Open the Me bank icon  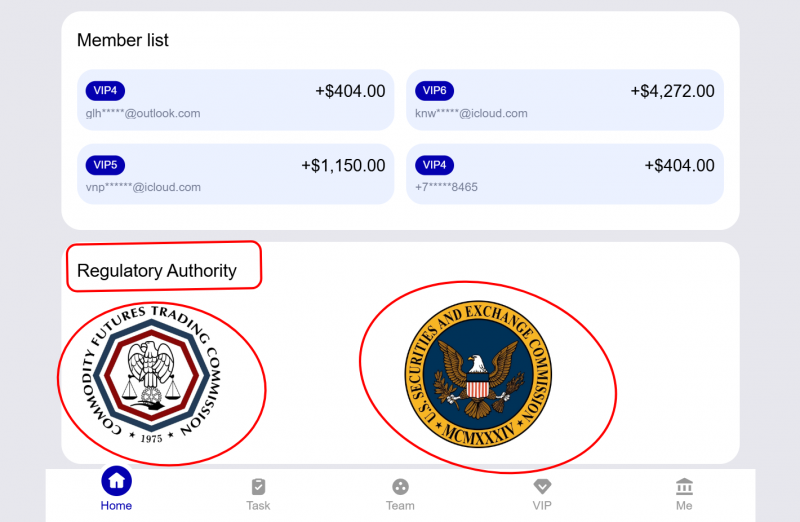pyautogui.click(x=684, y=486)
